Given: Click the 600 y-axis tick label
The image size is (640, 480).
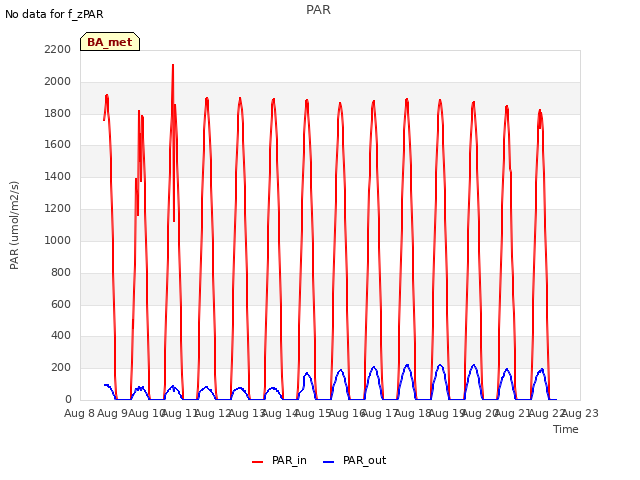Looking at the screenshot, I should point(61,304).
